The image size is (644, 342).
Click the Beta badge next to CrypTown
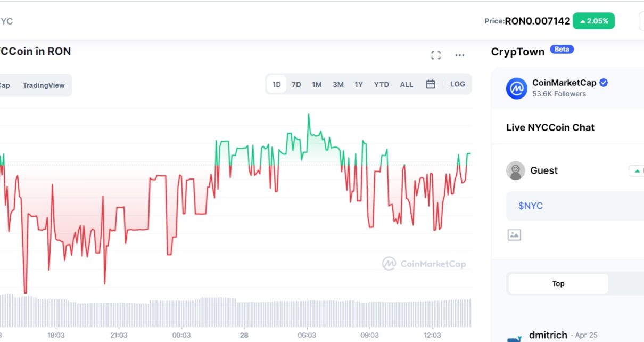(562, 49)
